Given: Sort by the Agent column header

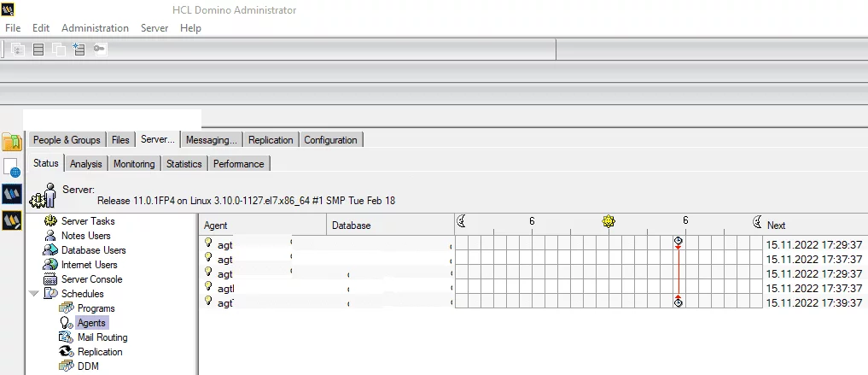Looking at the screenshot, I should click(262, 226).
